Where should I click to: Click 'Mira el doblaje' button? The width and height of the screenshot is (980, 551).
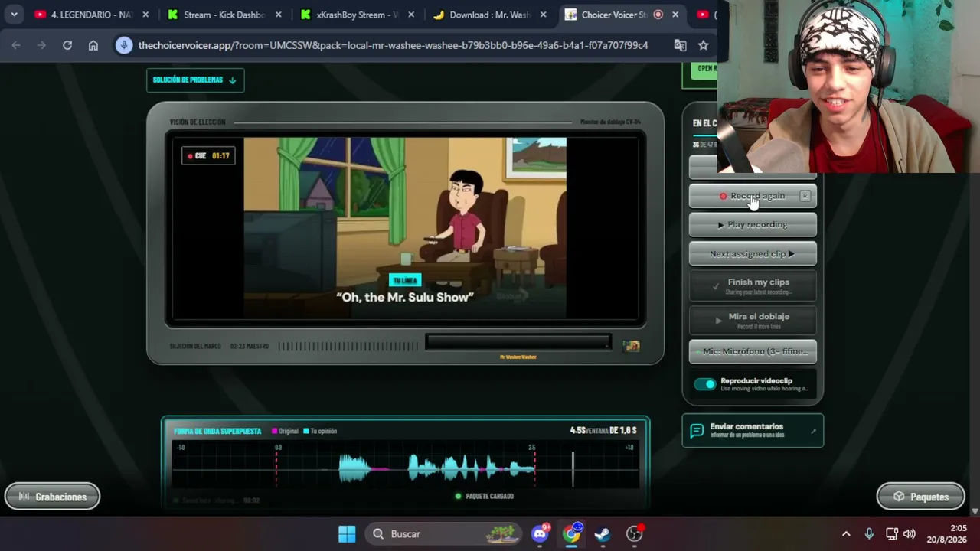click(753, 320)
